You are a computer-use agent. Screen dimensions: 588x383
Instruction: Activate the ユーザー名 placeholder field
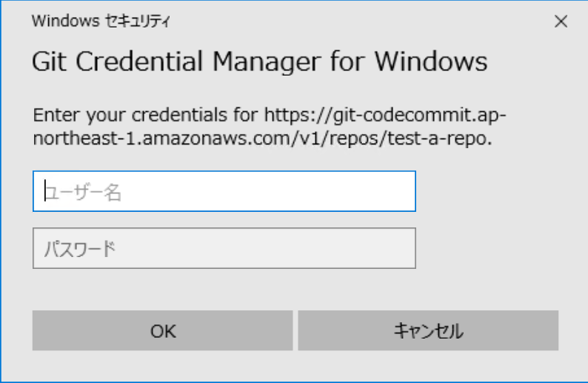click(224, 193)
